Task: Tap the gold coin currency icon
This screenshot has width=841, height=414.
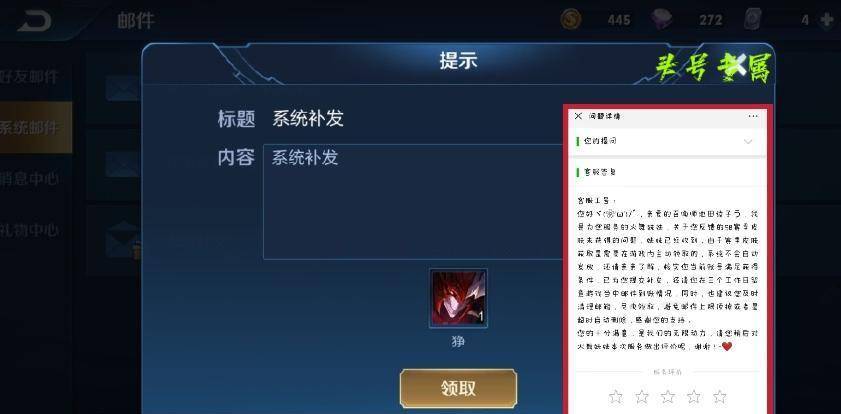Action: click(571, 20)
